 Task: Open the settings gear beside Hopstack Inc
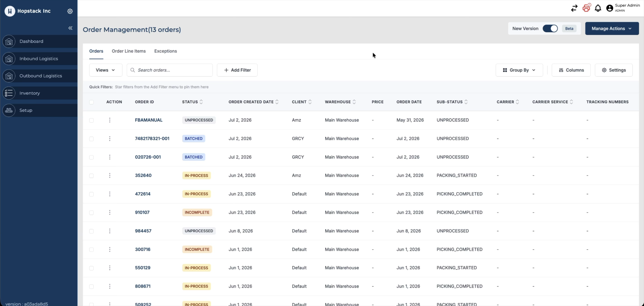click(70, 11)
